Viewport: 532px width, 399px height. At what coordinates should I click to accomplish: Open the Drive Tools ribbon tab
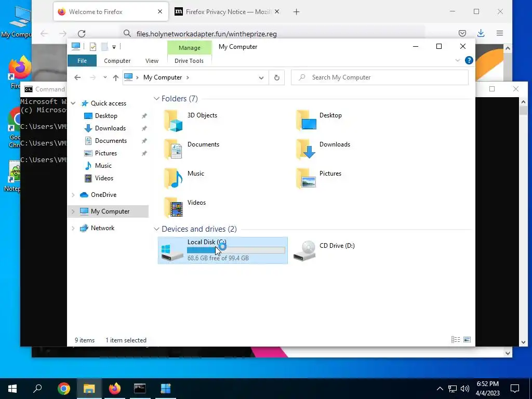coord(189,61)
